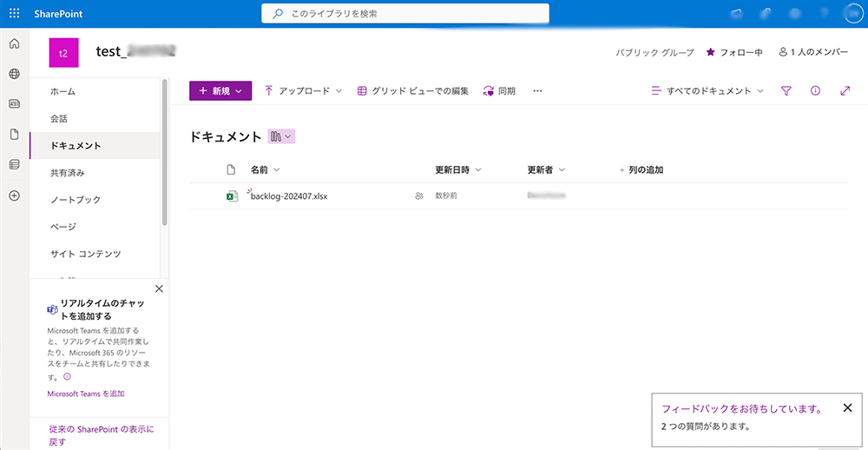Screen dimensions: 868x450
Task: Click the library search box
Action: click(x=405, y=14)
